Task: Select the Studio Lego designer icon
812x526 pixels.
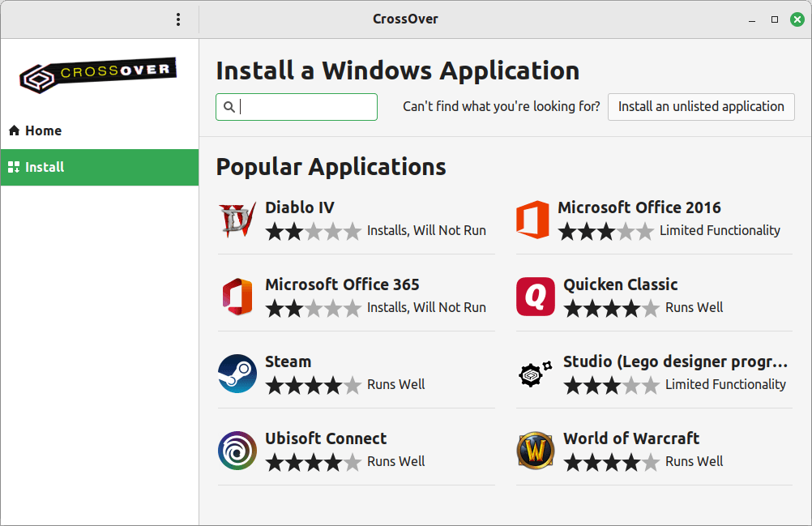Action: [x=536, y=374]
